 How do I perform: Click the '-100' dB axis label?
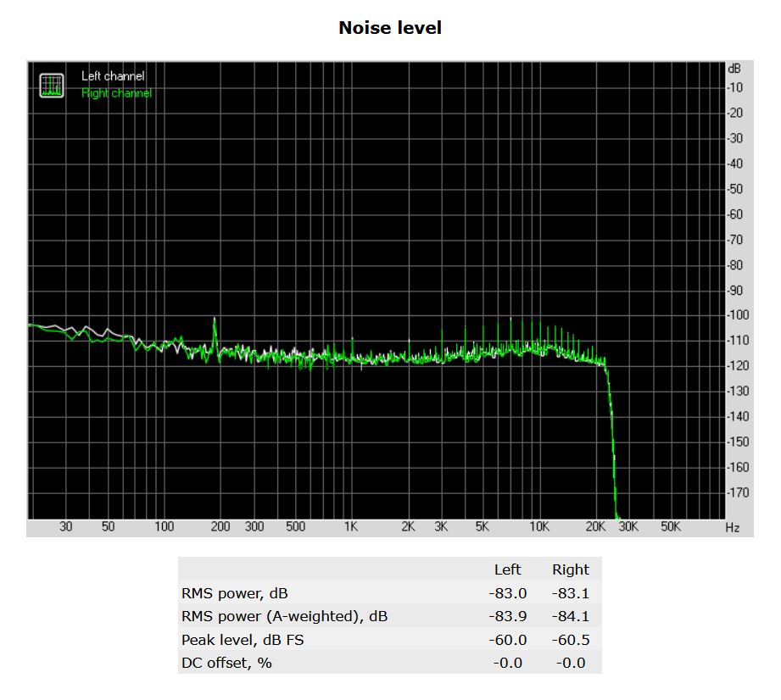click(738, 315)
